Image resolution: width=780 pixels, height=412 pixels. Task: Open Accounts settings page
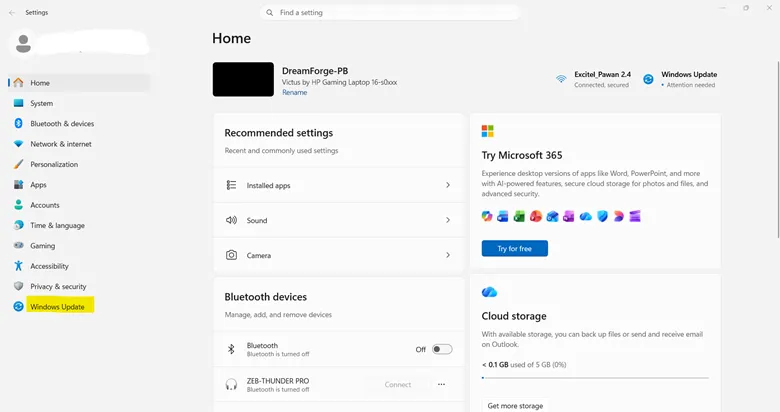click(79, 205)
